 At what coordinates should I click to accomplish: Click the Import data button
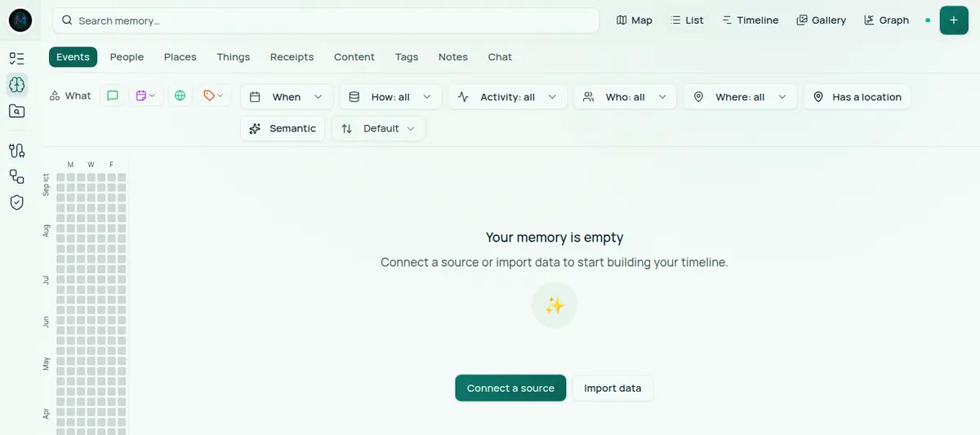pos(612,388)
